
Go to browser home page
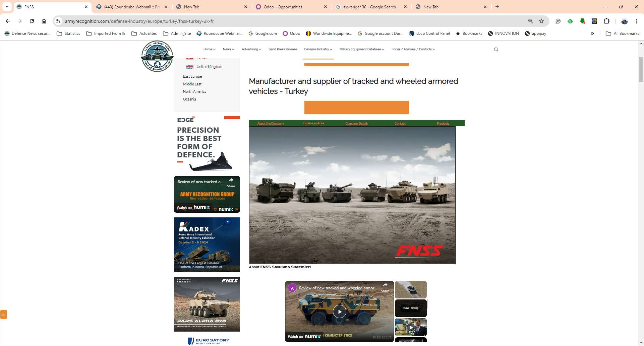point(44,21)
